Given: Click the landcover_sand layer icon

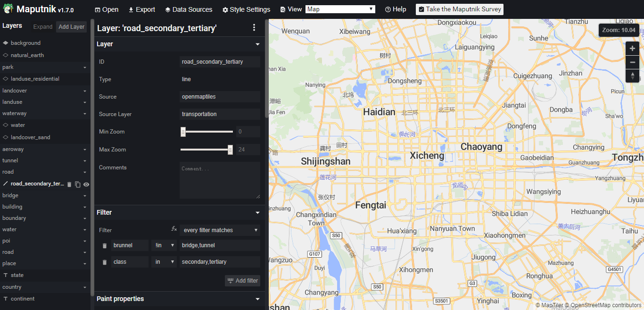Looking at the screenshot, I should (x=6, y=137).
